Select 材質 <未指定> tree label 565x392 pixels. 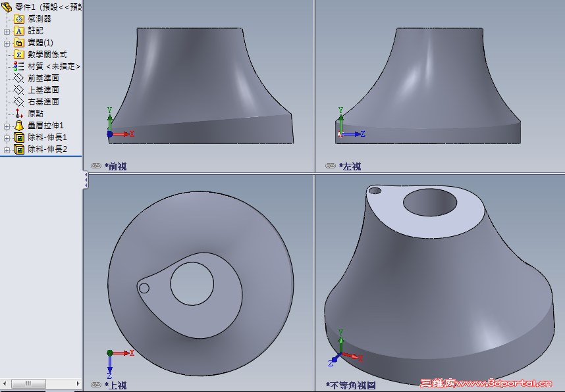click(54, 66)
